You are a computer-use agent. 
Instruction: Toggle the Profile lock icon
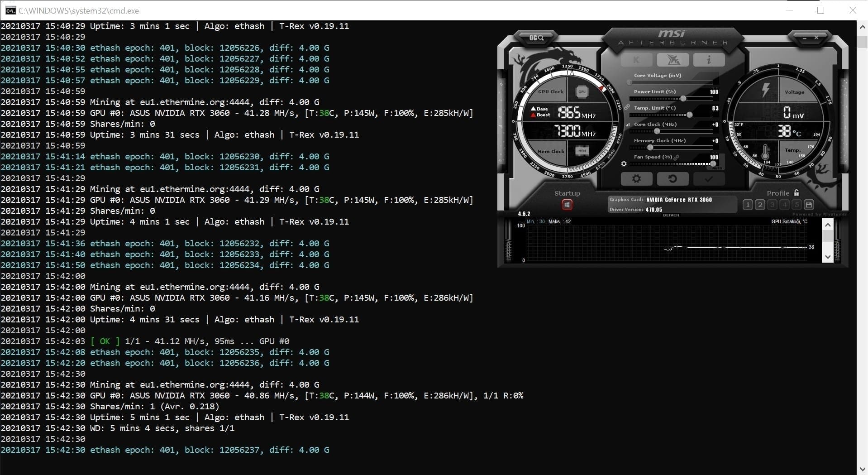(796, 193)
